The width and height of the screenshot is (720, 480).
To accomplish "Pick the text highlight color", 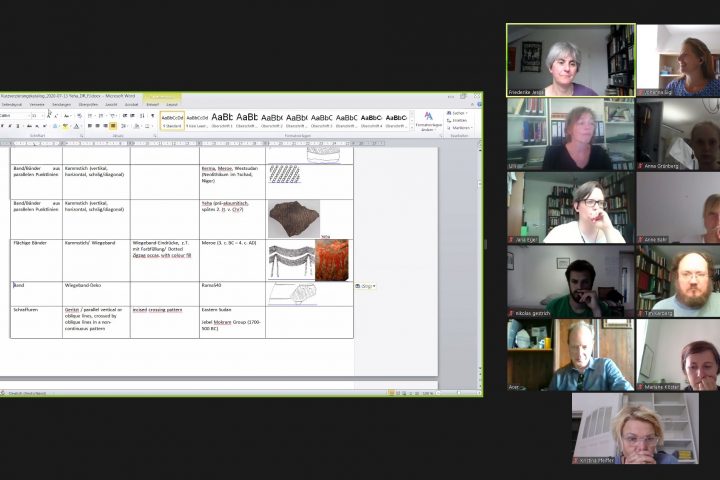I will (66, 126).
